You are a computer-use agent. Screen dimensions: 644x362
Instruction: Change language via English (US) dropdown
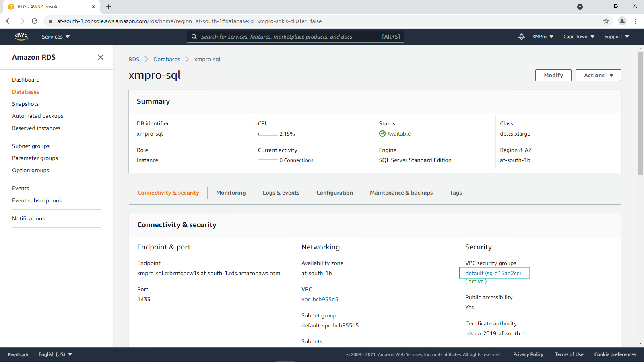55,354
